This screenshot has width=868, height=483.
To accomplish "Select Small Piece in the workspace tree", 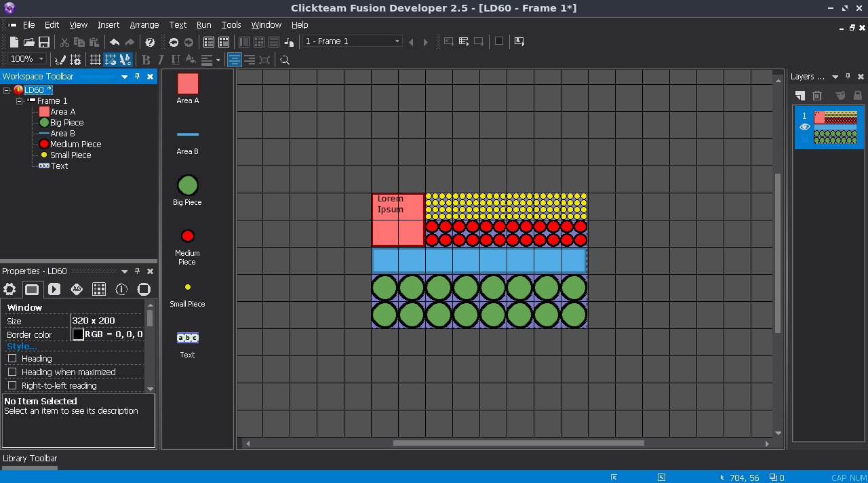I will [71, 155].
